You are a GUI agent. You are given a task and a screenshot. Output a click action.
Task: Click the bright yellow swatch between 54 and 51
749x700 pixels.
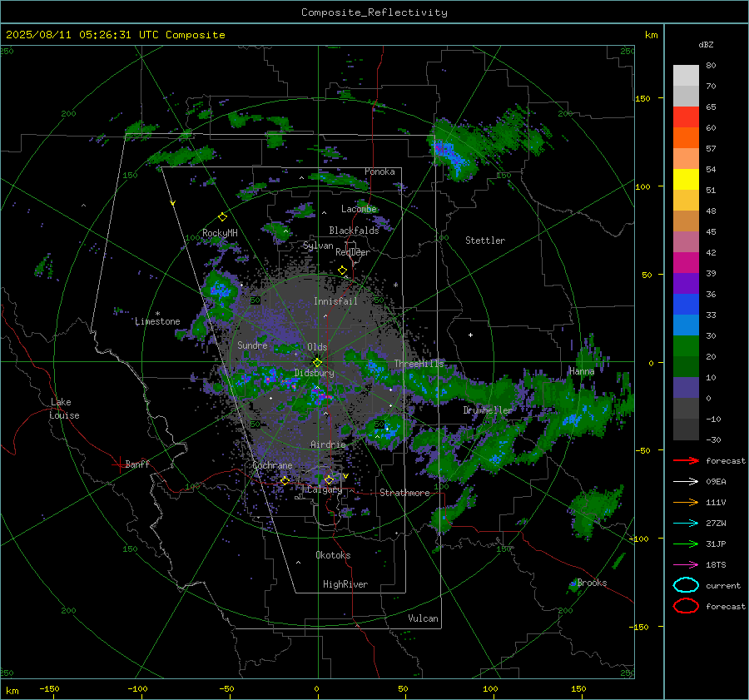[686, 180]
